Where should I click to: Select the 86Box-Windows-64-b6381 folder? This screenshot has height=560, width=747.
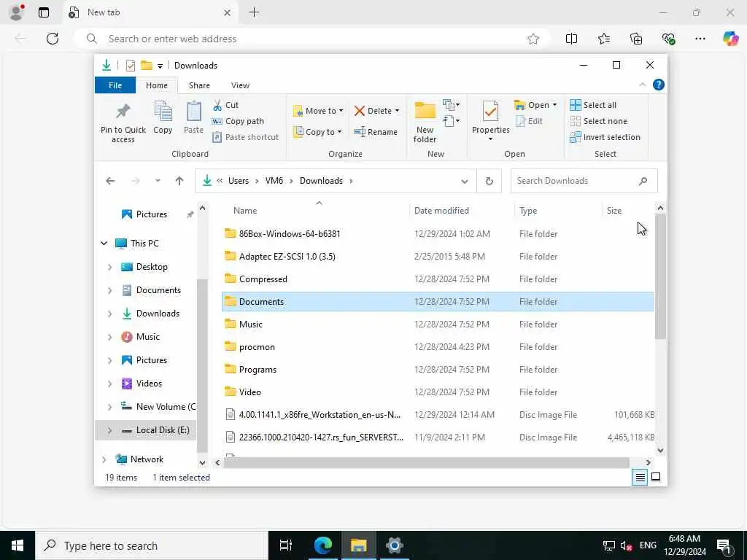click(438, 234)
